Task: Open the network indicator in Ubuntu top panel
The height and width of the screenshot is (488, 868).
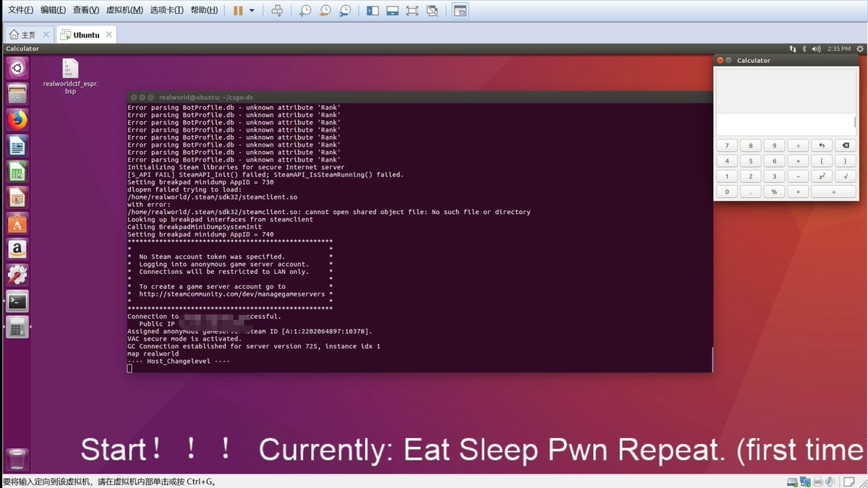Action: coord(793,48)
